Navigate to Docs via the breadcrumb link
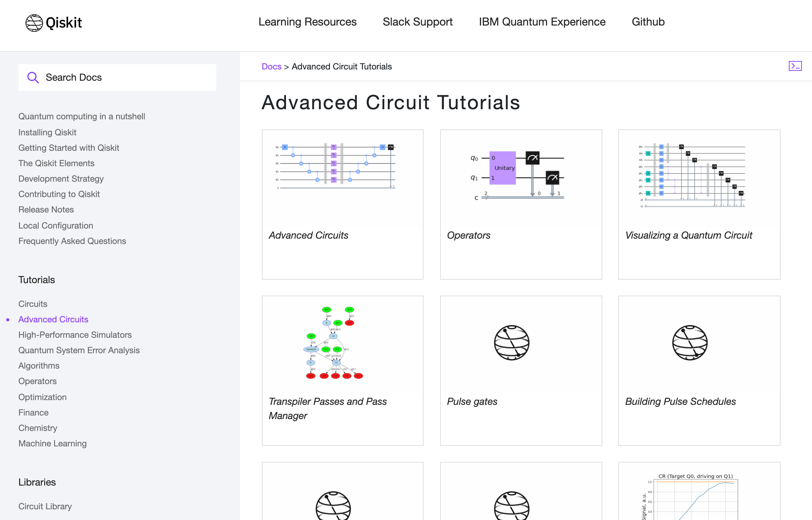Screen dimensions: 812x520 tap(271, 66)
